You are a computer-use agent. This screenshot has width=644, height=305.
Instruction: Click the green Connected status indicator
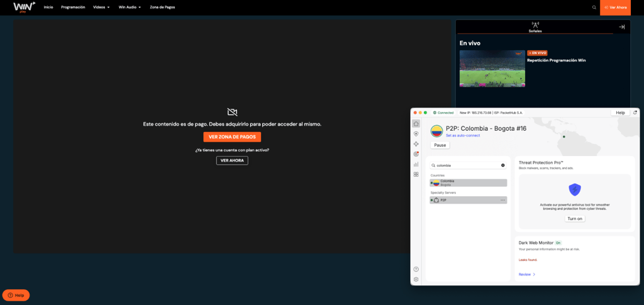pyautogui.click(x=443, y=113)
